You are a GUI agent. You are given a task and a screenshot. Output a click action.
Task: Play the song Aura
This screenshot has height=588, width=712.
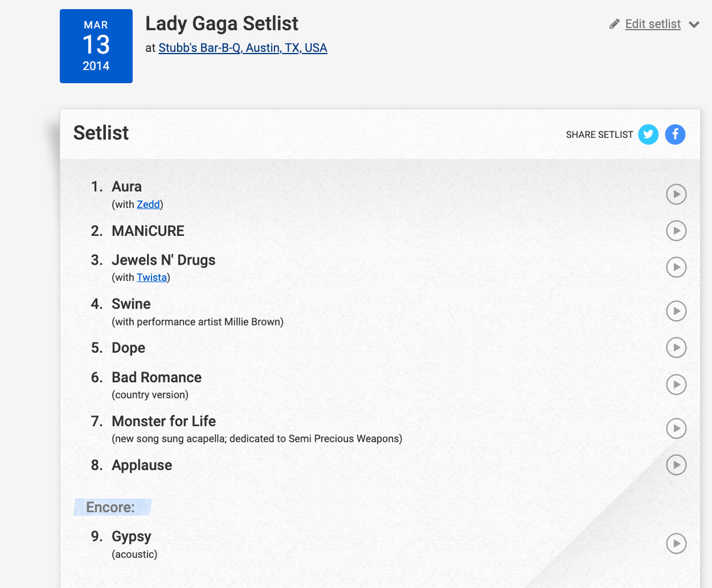tap(676, 194)
